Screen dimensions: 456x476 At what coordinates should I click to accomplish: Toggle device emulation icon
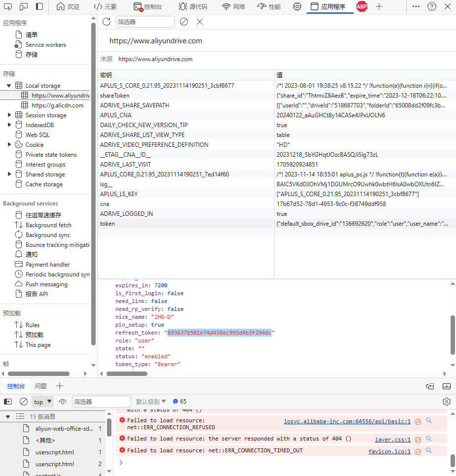(23, 6)
